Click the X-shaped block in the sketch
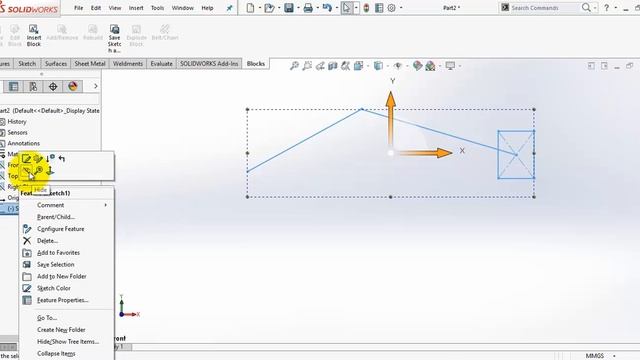This screenshot has height=360, width=640. (516, 154)
